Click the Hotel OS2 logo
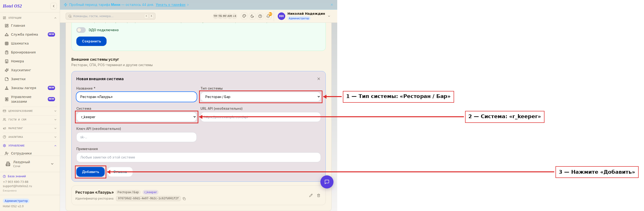The height and width of the screenshot is (211, 644). (12, 6)
